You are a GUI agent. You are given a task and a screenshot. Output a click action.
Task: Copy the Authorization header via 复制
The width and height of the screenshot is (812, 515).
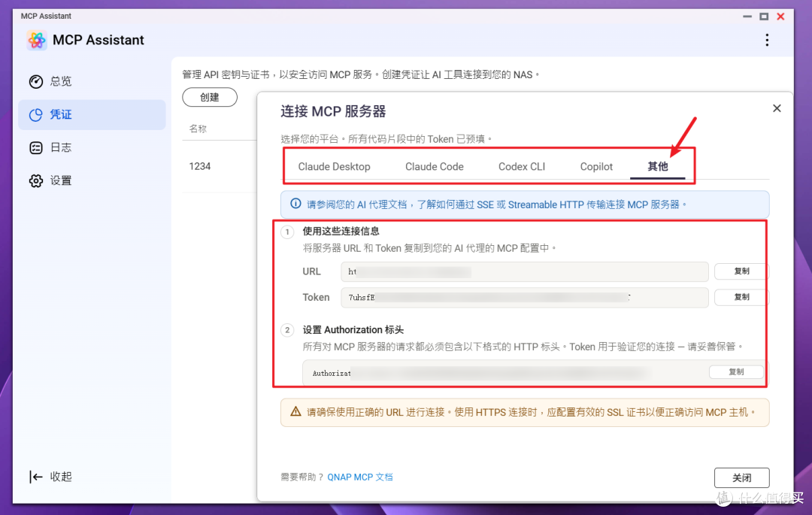736,371
